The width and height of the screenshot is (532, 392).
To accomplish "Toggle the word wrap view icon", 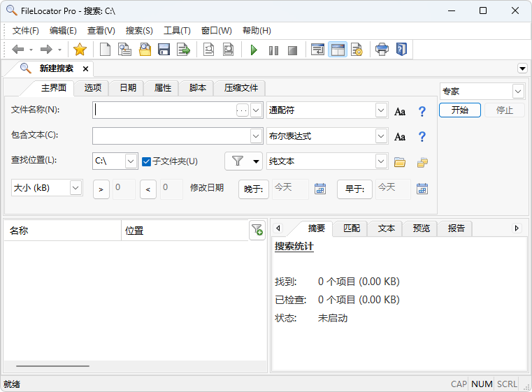I will (x=317, y=50).
